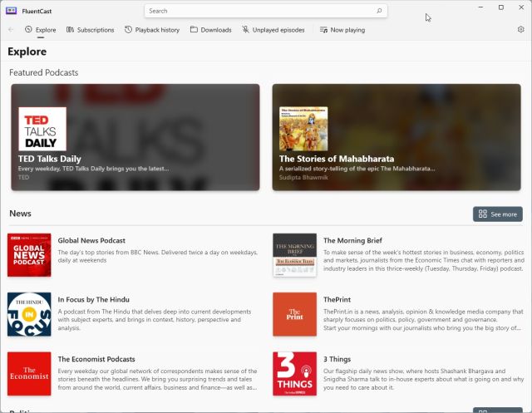Screen dimensions: 532x413
Task: Click the 'Explore' page heading
Action: coord(27,52)
